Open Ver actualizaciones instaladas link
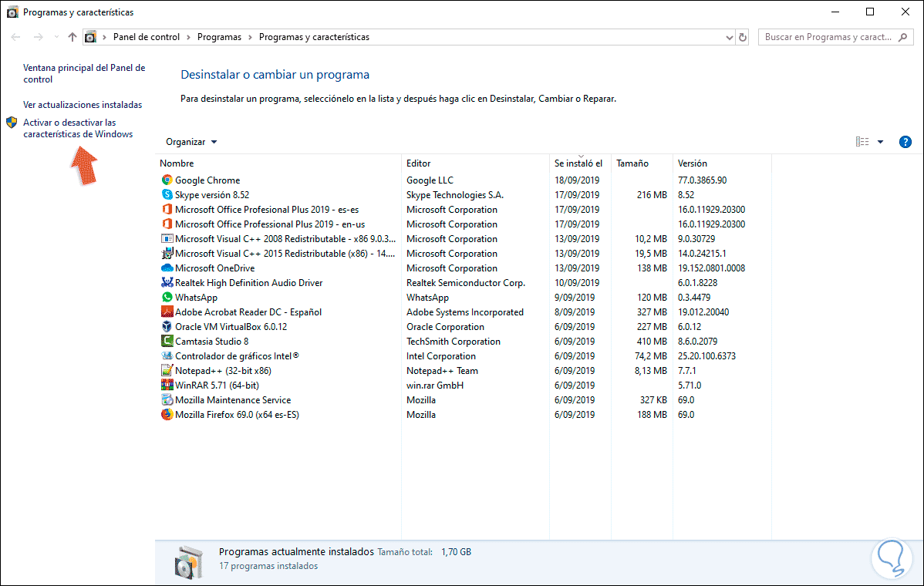This screenshot has height=586, width=924. point(83,105)
